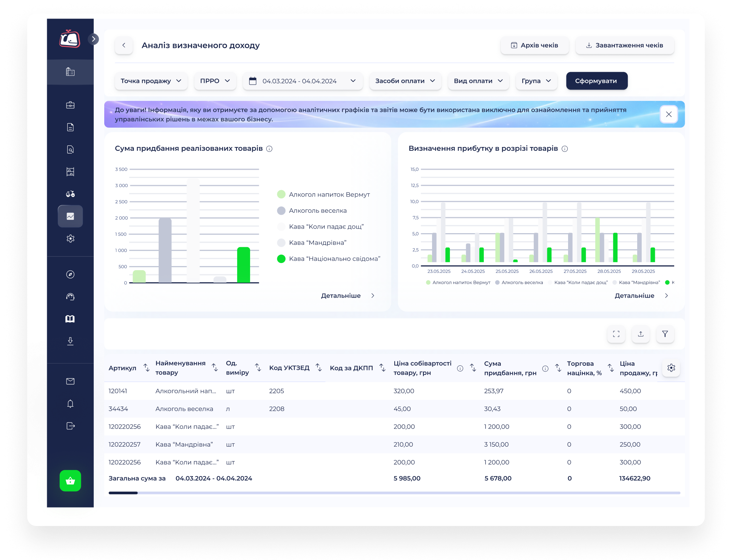Viewport: 732px width, 560px height.
Task: Sort table by Артикул column
Action: (x=147, y=368)
